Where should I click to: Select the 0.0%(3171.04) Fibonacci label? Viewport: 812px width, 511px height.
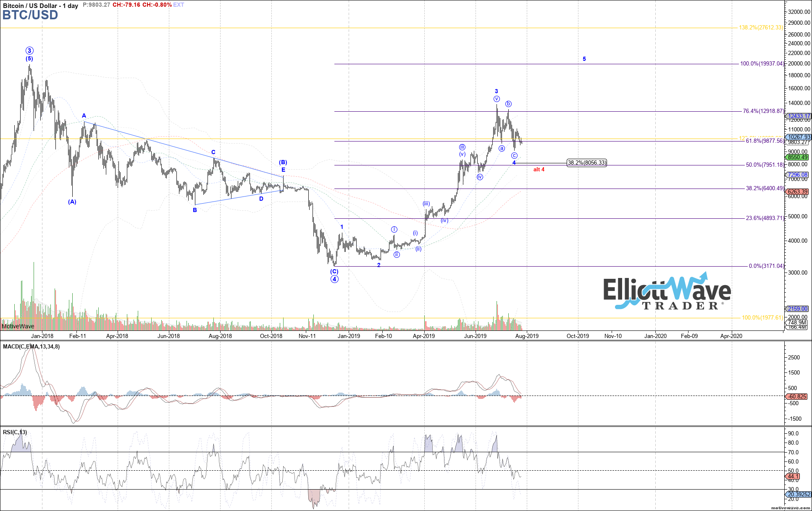(x=766, y=266)
